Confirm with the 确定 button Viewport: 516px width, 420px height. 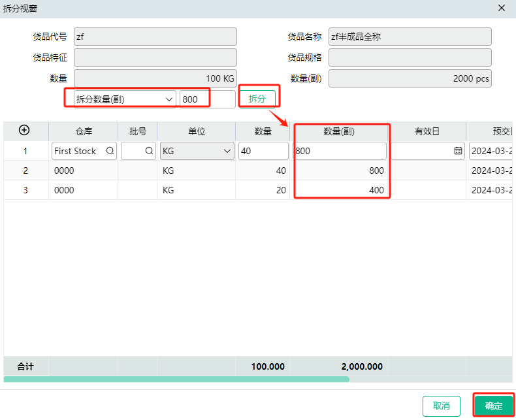click(x=493, y=406)
